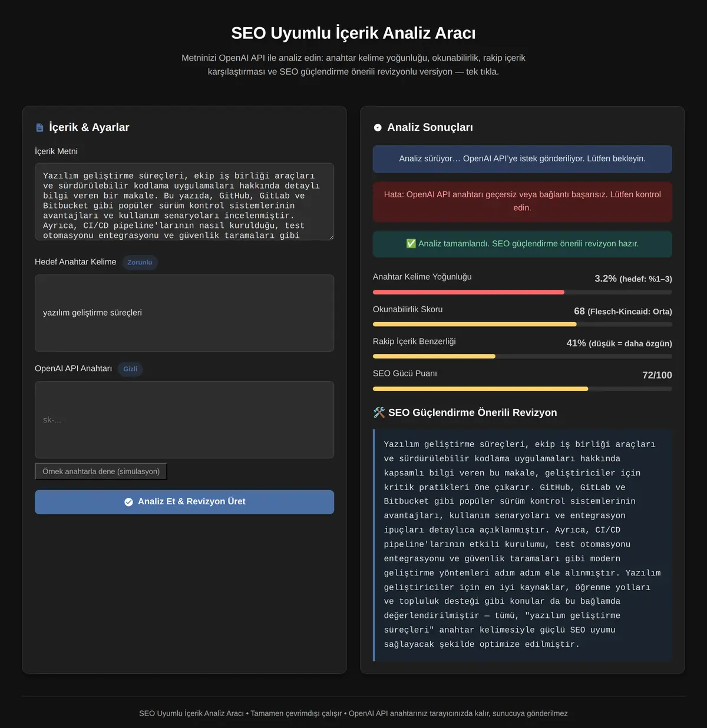The height and width of the screenshot is (728, 707).
Task: Click the Hedef Anahtar Kelime input field
Action: (x=184, y=313)
